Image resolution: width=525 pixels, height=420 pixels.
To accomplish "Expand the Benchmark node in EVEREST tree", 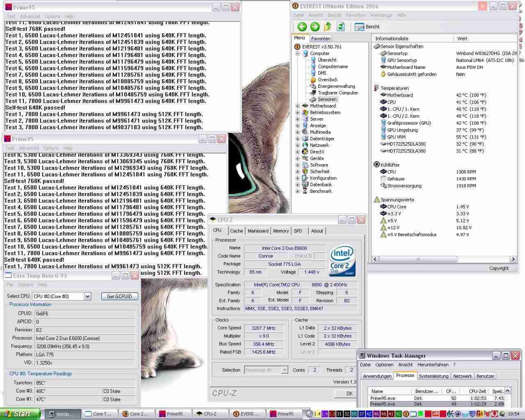I will (297, 191).
